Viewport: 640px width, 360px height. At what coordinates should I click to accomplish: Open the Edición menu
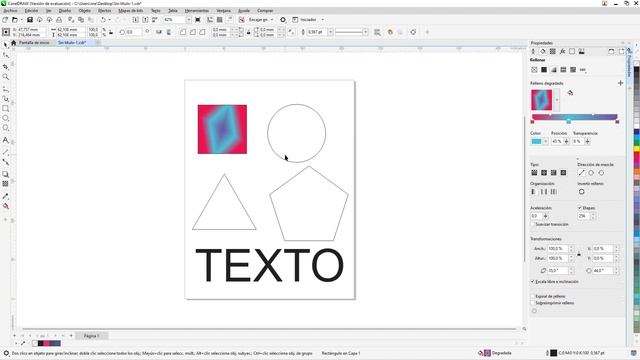point(31,11)
